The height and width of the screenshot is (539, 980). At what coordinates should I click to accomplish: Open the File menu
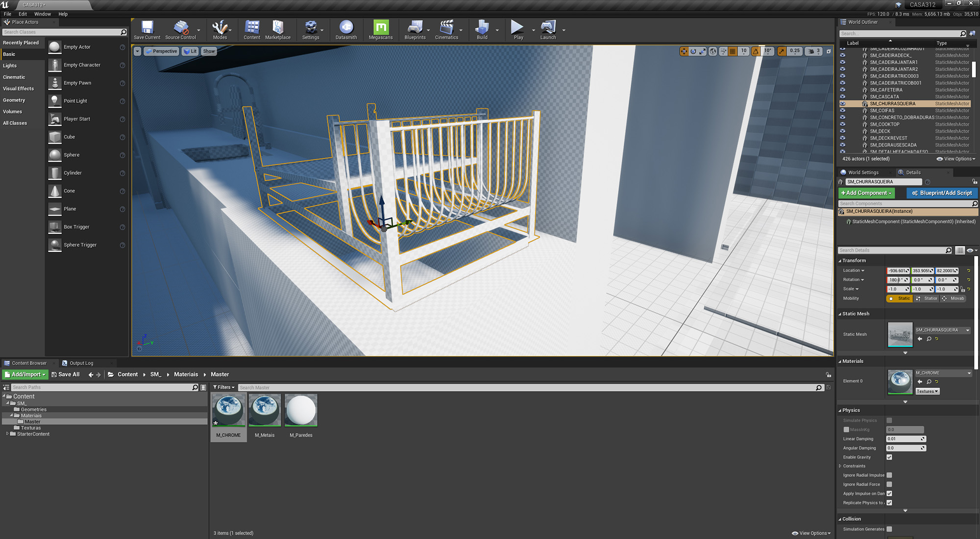(x=7, y=14)
